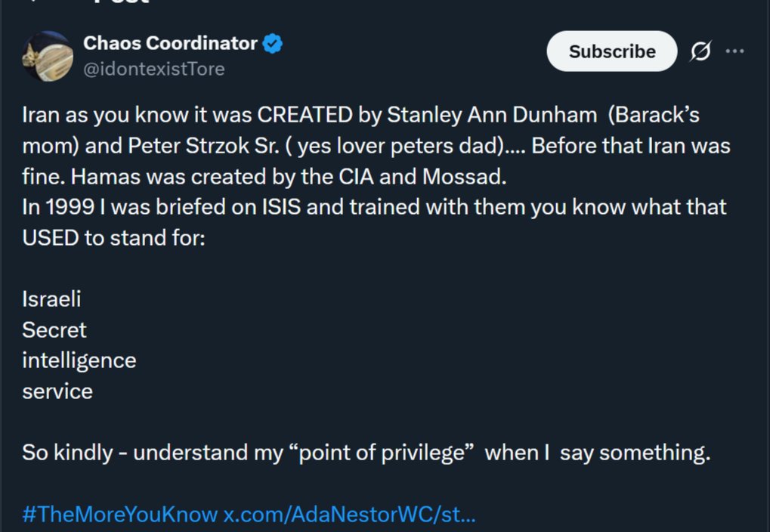Click the "USED to stand for:" line

pos(113,237)
